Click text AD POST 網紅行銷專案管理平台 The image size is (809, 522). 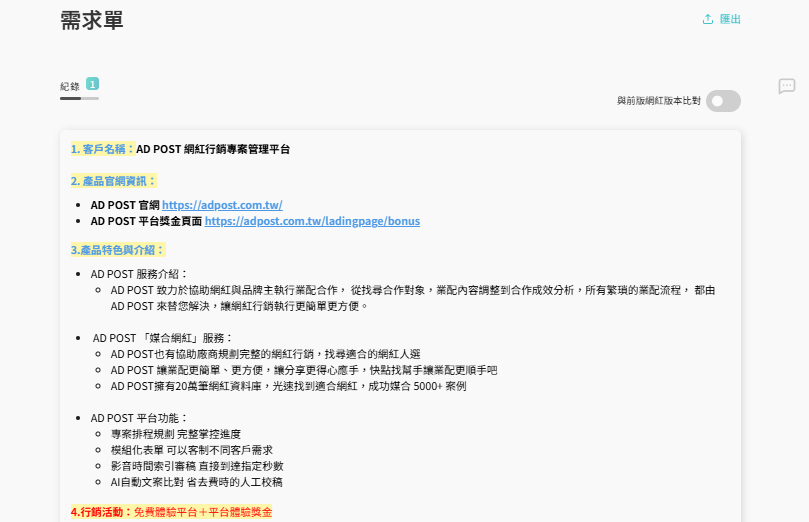213,149
